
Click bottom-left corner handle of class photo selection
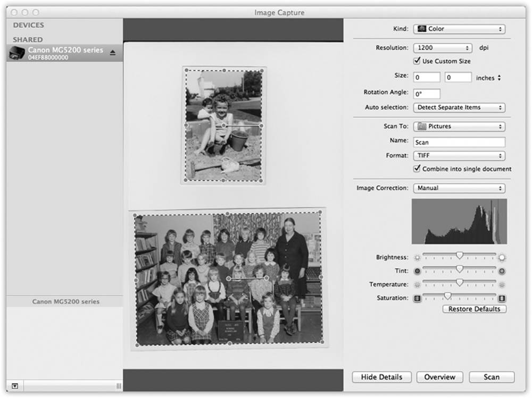pyautogui.click(x=137, y=345)
